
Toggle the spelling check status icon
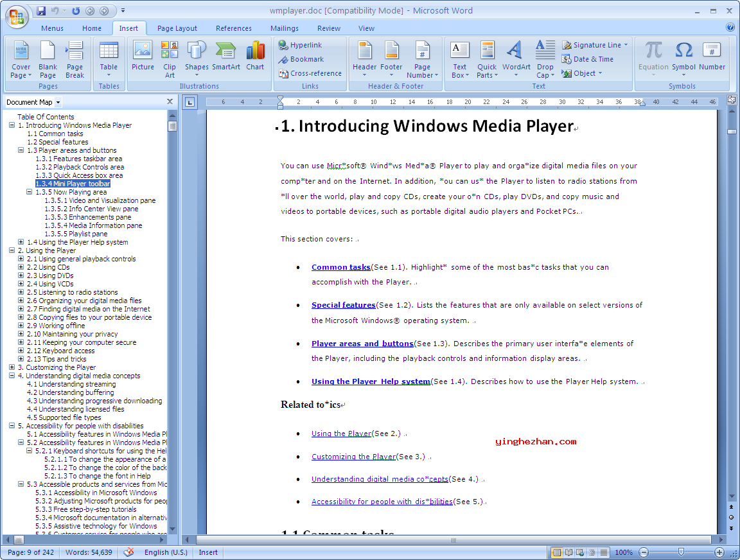[x=128, y=552]
